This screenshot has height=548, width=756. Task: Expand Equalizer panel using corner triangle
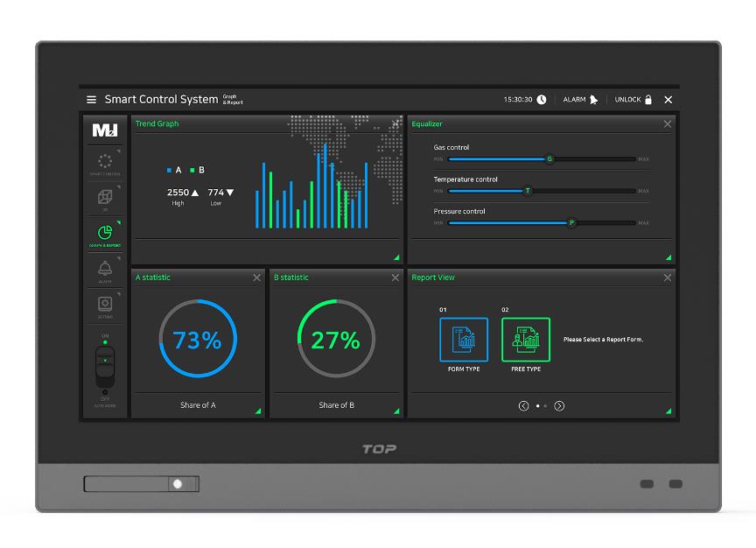[668, 257]
